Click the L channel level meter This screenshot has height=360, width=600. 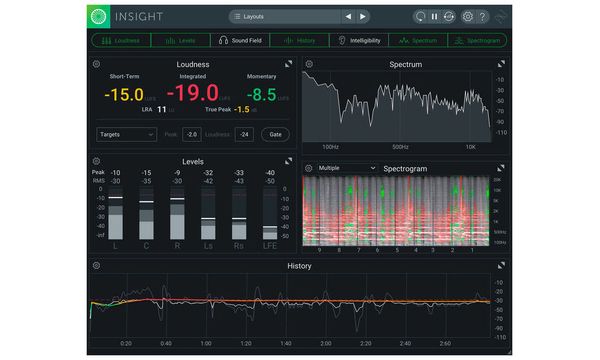coord(116,213)
